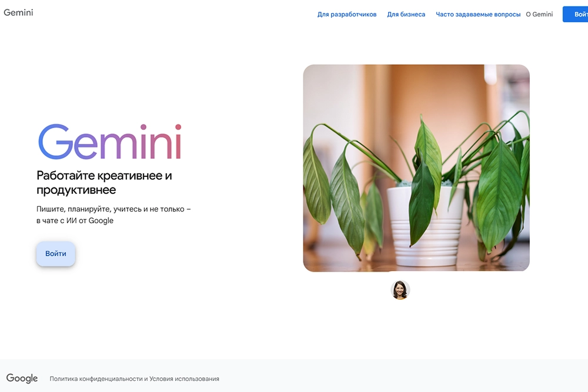Open the Для разработчиков page
The width and height of the screenshot is (588, 392).
tap(347, 14)
